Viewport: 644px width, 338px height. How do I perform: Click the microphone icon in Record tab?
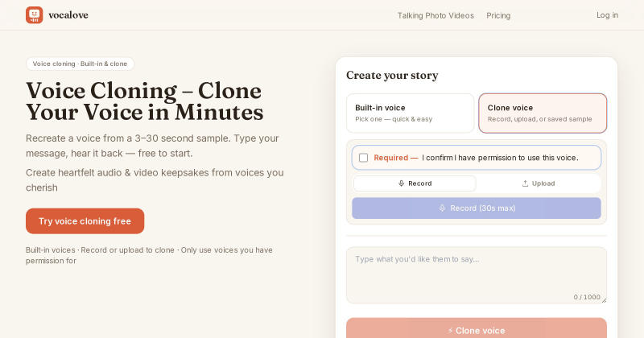401,183
